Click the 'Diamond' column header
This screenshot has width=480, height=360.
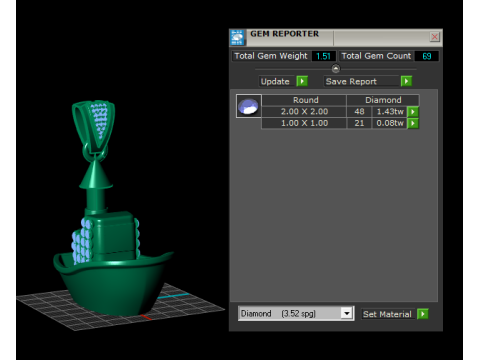tap(383, 100)
